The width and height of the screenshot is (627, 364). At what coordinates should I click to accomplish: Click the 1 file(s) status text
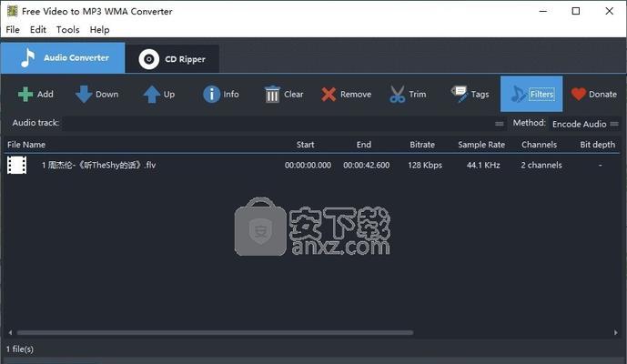[x=20, y=349]
